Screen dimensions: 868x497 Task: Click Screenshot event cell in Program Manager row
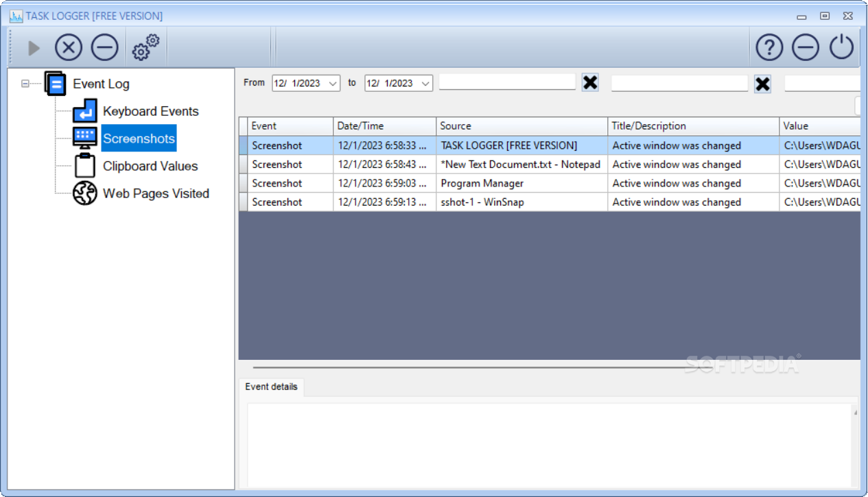(x=290, y=183)
